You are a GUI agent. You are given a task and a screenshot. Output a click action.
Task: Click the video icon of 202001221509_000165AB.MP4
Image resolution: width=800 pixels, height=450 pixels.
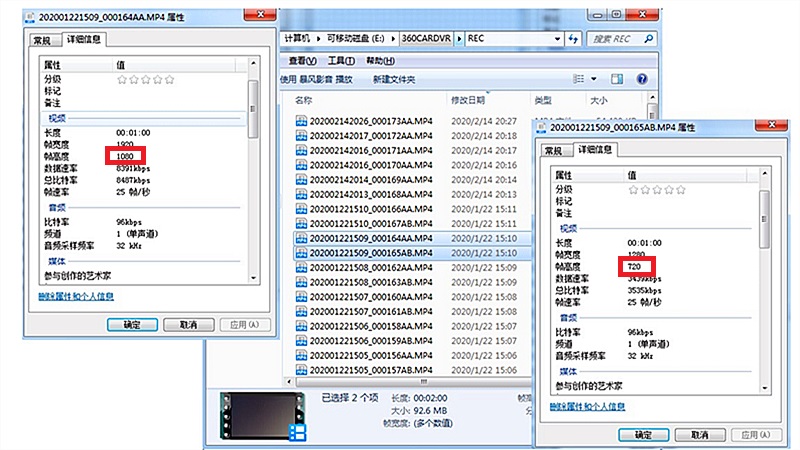tap(301, 253)
